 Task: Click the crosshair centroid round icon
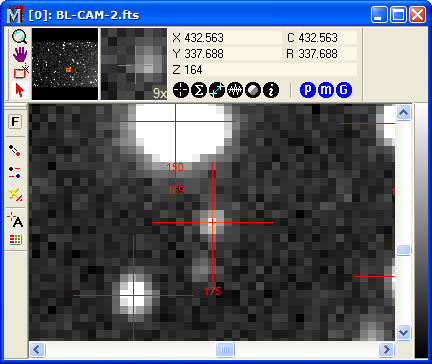pyautogui.click(x=181, y=90)
